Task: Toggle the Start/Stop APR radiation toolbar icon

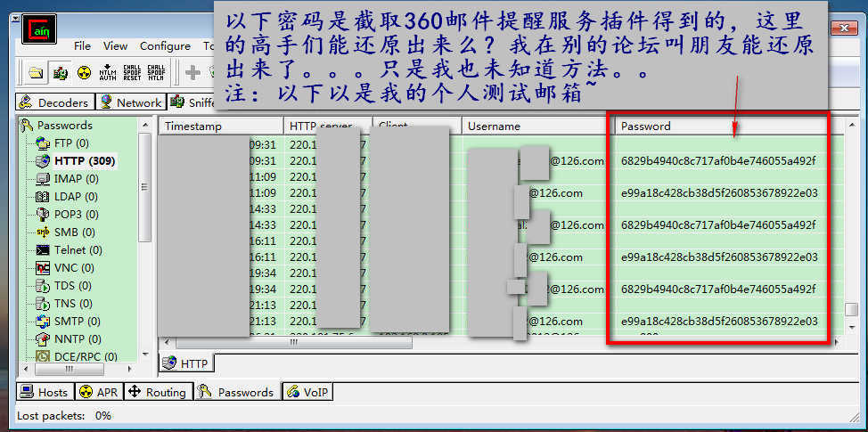Action: pyautogui.click(x=84, y=72)
